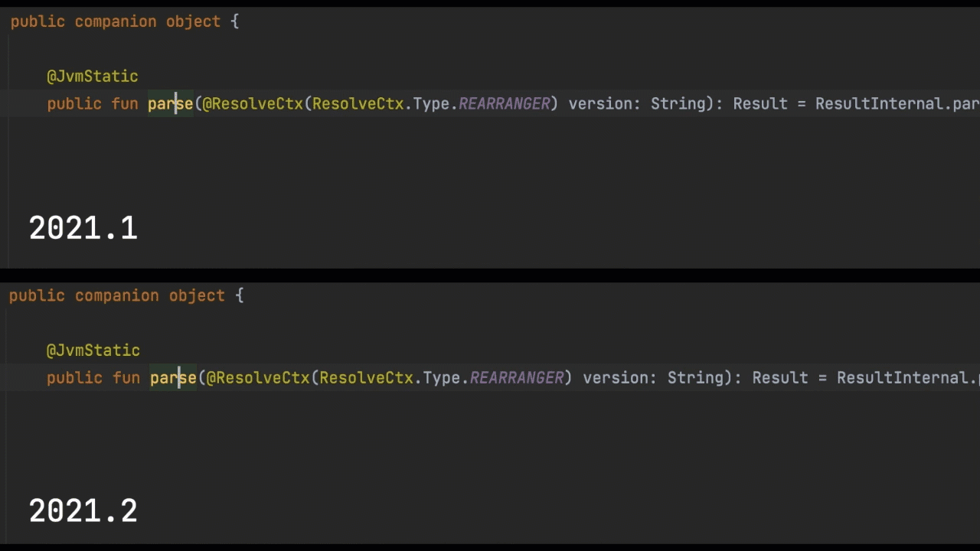980x551 pixels.
Task: Click the Result return type in 2021.2 code
Action: click(x=780, y=378)
